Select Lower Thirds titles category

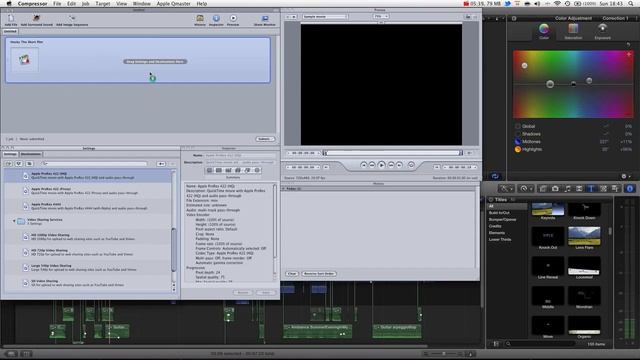[500, 240]
